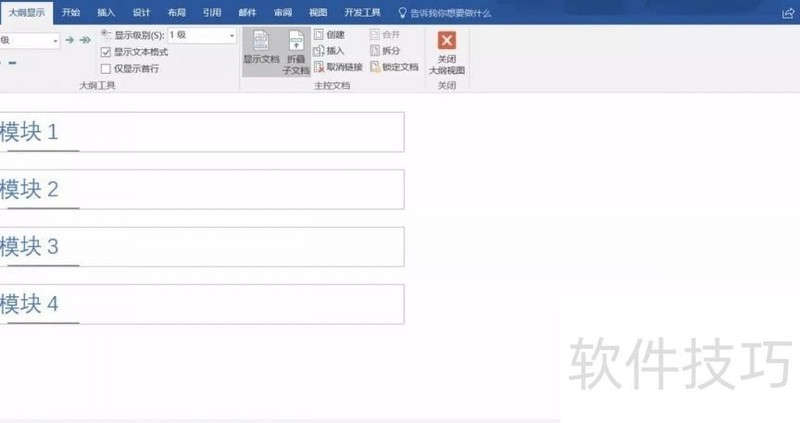Select the 模块 1 heading text
Image resolution: width=800 pixels, height=423 pixels.
29,133
